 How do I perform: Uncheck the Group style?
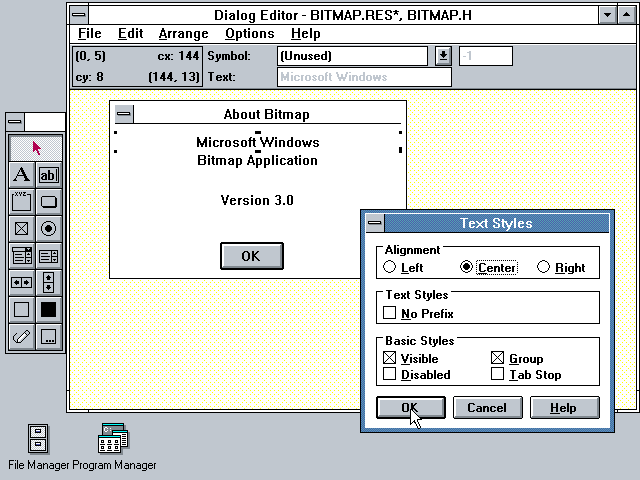[x=517, y=358]
